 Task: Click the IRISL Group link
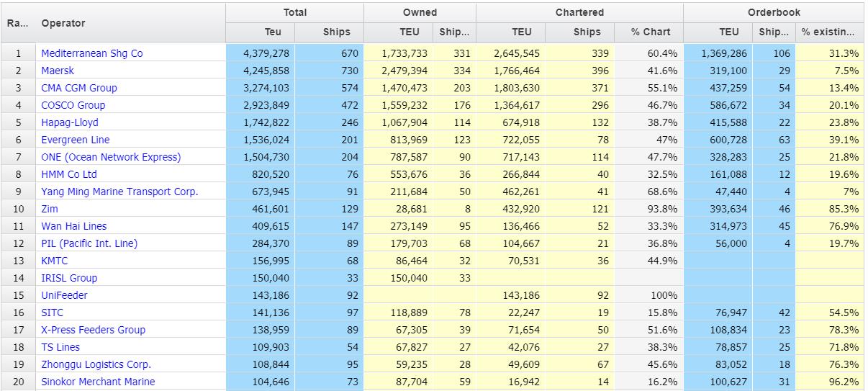pos(69,278)
